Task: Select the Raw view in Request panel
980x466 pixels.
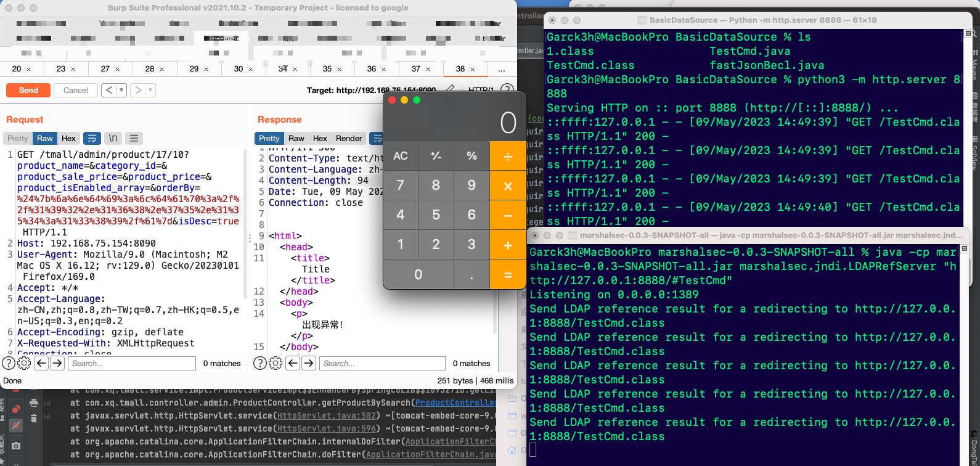Action: click(x=45, y=138)
